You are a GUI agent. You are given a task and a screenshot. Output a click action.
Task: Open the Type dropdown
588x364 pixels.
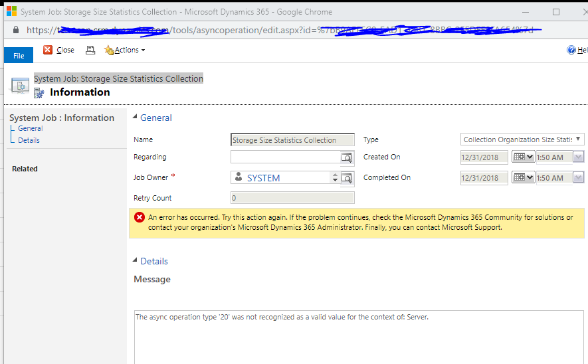point(522,139)
